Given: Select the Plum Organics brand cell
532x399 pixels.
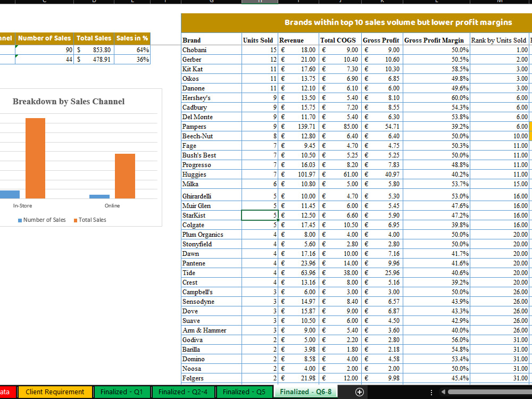Looking at the screenshot, I should [x=211, y=235].
